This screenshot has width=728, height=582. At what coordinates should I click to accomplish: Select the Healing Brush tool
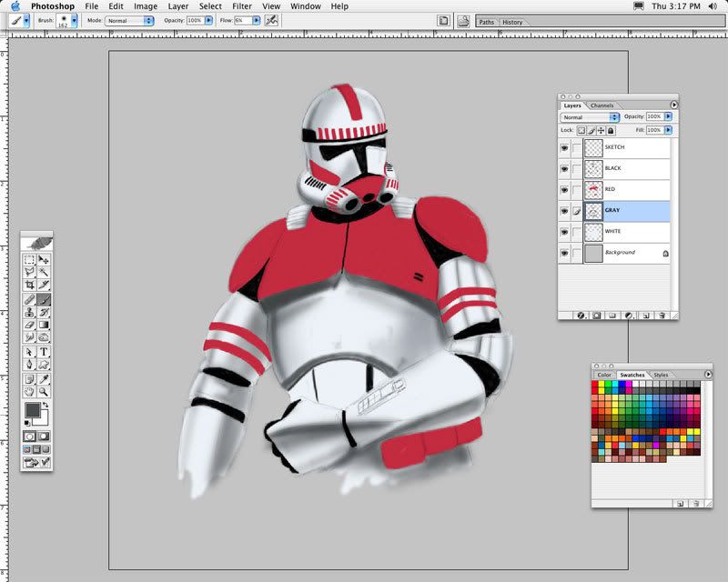[x=30, y=300]
